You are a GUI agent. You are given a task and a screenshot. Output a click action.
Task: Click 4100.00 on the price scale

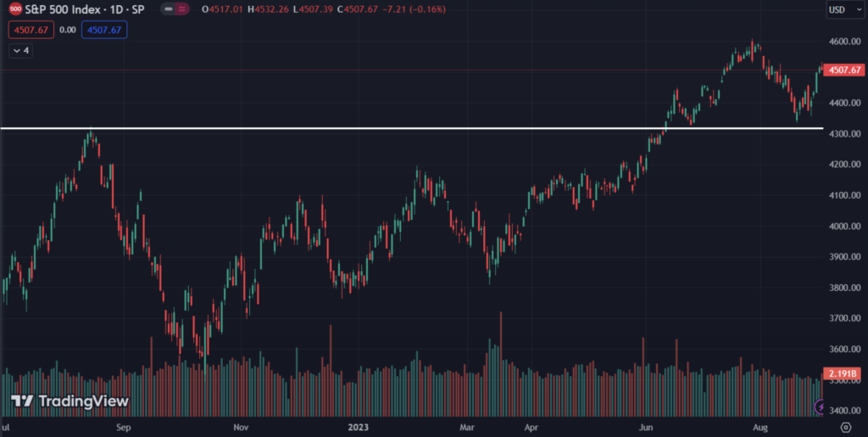(x=845, y=195)
